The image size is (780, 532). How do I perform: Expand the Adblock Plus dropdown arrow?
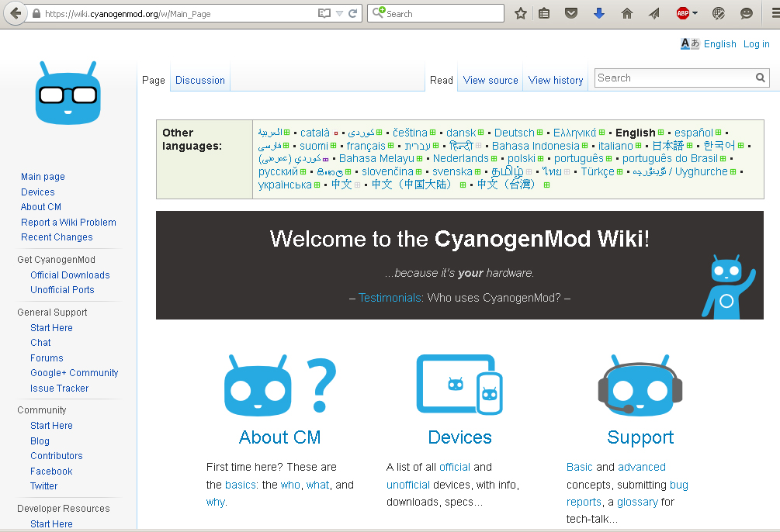point(695,13)
